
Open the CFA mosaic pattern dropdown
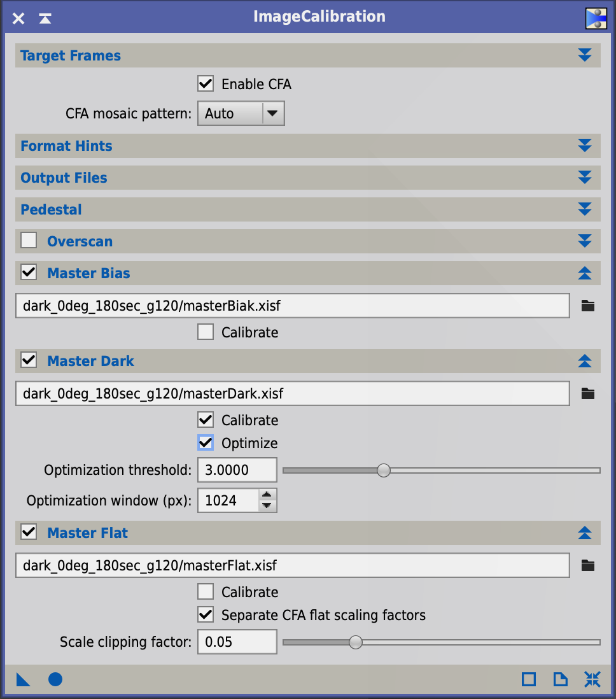[x=241, y=113]
